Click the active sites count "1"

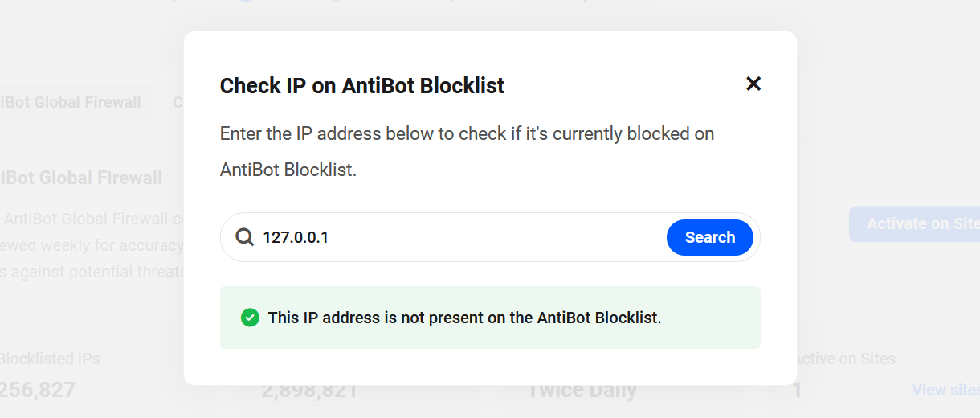click(797, 391)
